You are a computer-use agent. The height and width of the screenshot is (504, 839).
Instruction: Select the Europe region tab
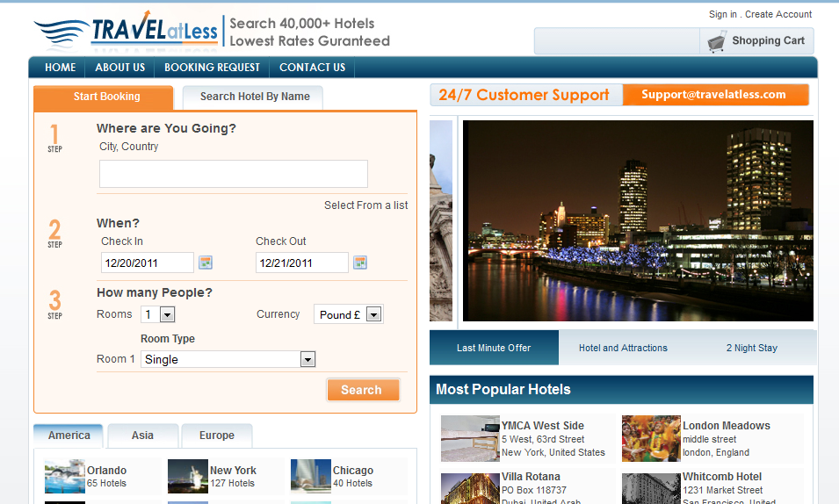pyautogui.click(x=216, y=436)
